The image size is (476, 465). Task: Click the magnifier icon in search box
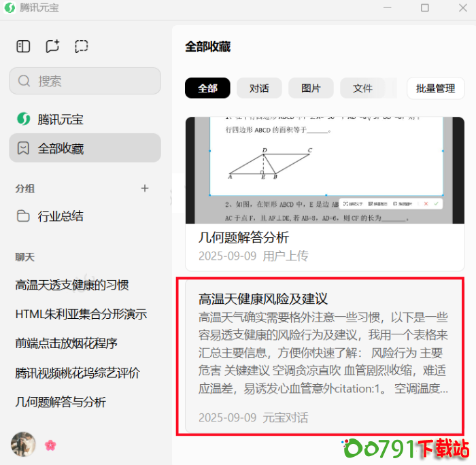pos(24,81)
